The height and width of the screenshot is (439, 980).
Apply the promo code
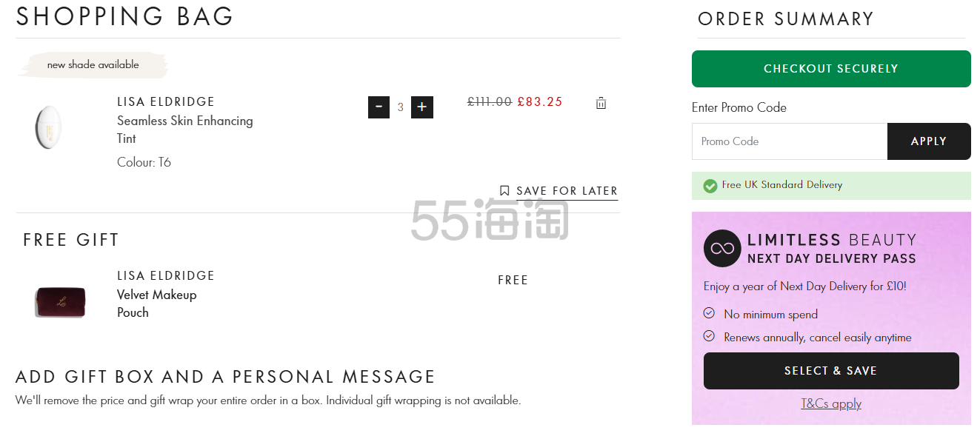(x=928, y=141)
